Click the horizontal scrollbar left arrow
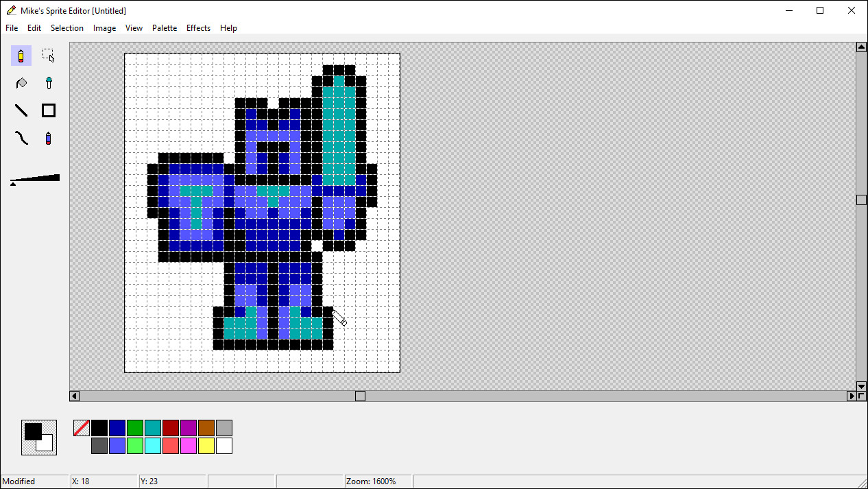Screen dimensions: 868x489 [75, 396]
